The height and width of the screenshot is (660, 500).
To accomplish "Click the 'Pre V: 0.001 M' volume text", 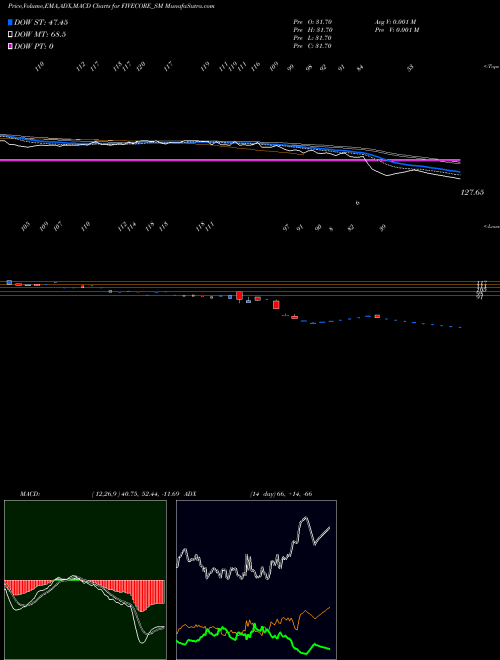I will point(396,30).
